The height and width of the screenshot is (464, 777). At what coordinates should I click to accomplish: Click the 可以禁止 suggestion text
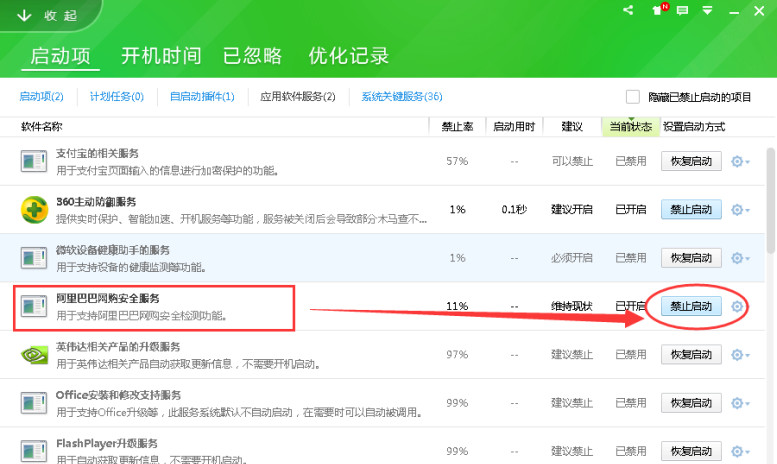click(x=572, y=161)
